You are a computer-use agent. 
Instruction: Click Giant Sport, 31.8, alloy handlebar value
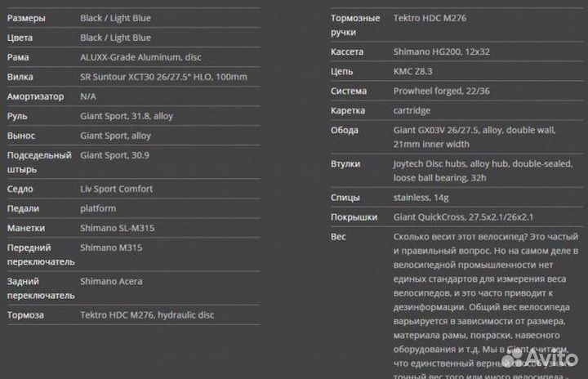point(127,116)
